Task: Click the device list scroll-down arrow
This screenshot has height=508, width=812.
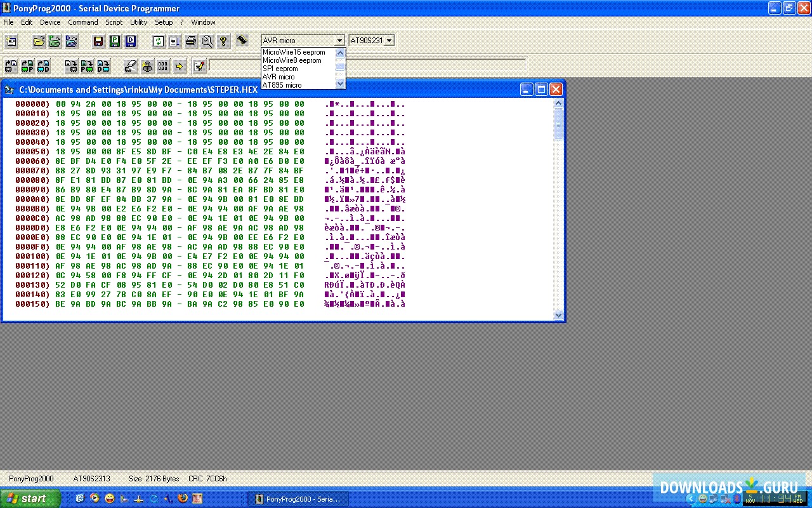Action: pos(340,84)
